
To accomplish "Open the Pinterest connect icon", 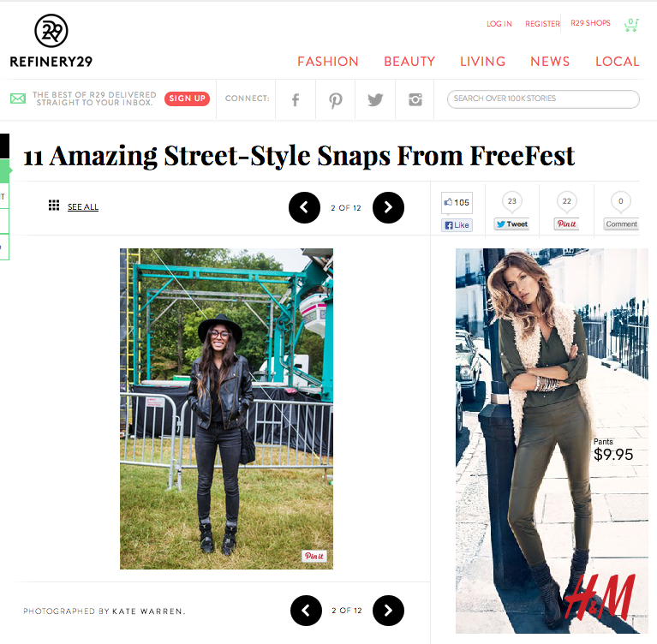I will point(335,100).
